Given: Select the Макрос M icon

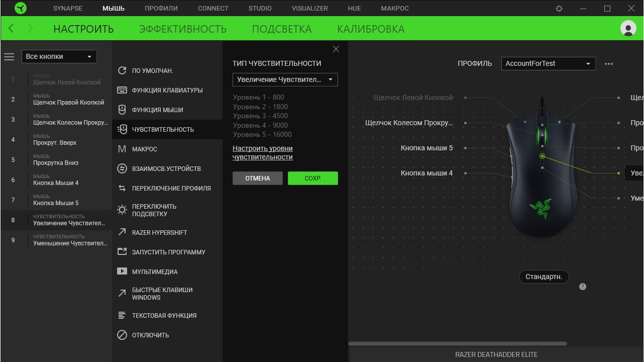Looking at the screenshot, I should 122,149.
